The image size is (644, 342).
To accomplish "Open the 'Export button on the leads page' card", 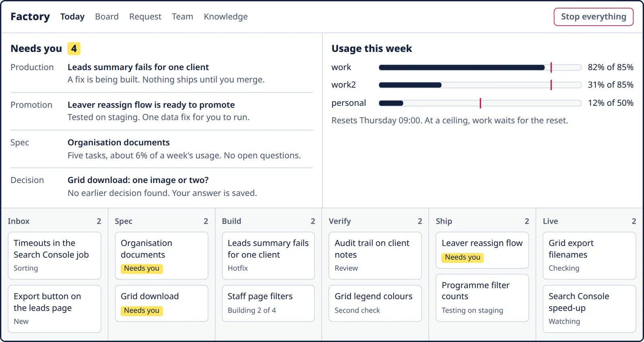I will coord(54,309).
